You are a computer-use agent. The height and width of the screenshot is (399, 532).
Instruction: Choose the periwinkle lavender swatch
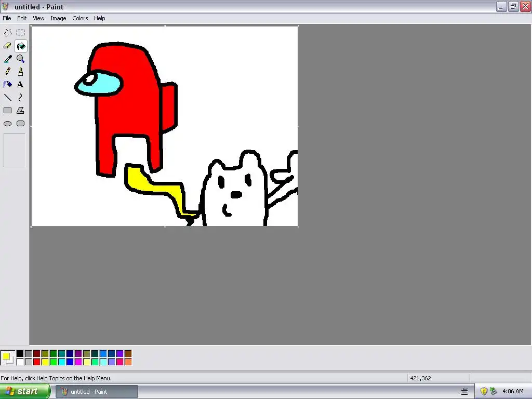pyautogui.click(x=111, y=362)
